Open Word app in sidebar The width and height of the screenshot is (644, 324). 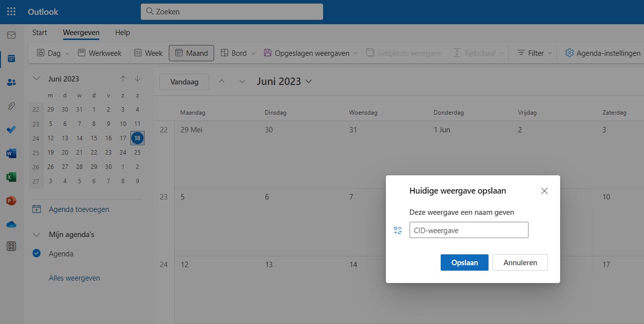(11, 154)
